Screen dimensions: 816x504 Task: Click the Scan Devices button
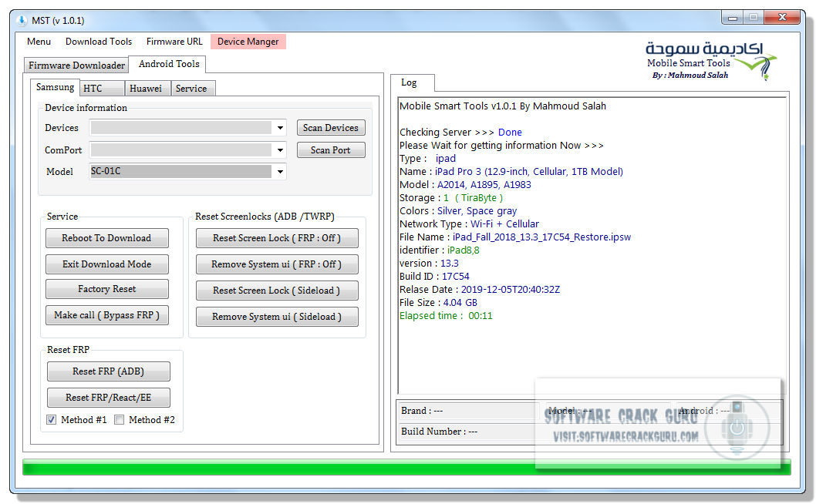pos(331,128)
